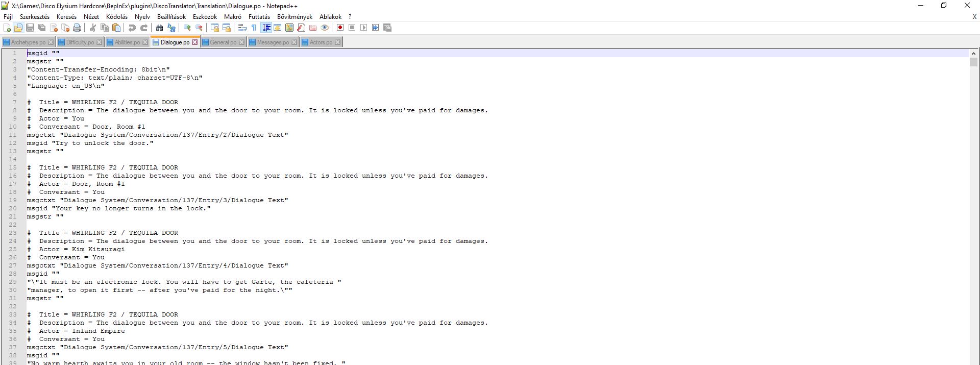The width and height of the screenshot is (980, 365).
Task: Start macro recording with red dot icon
Action: point(340,28)
